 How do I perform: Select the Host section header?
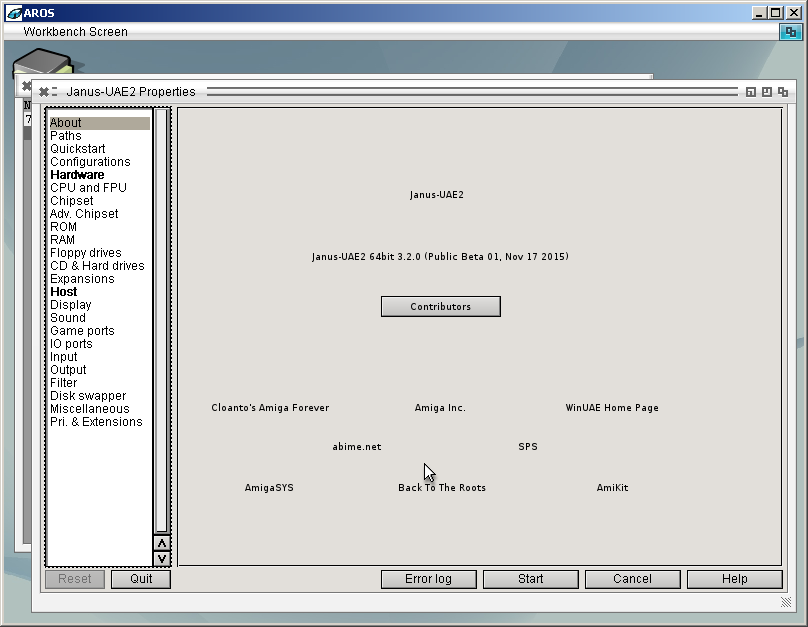coord(99,292)
